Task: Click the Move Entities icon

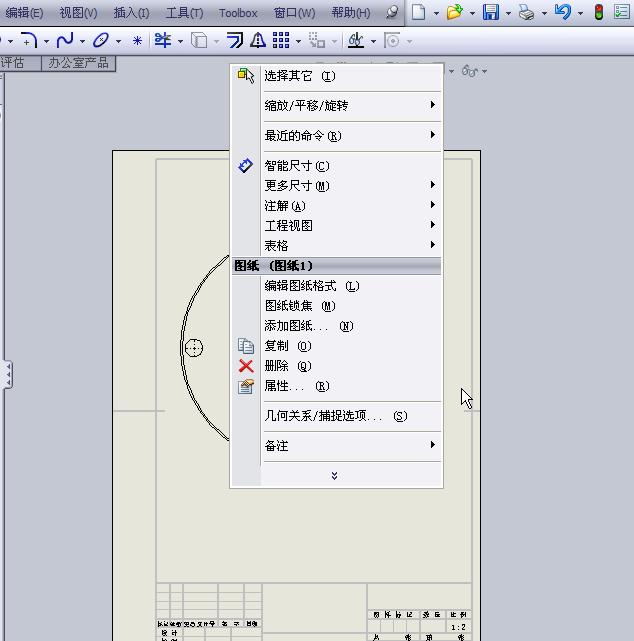Action: click(317, 40)
